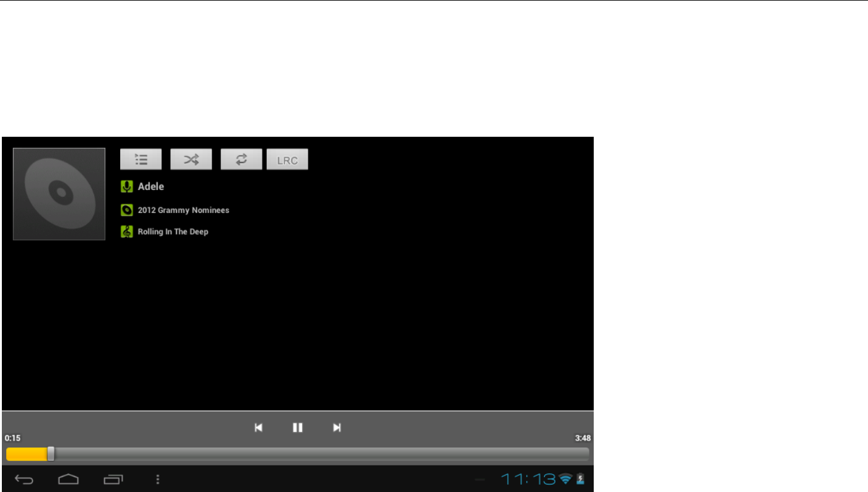868x492 pixels.
Task: Click the green music note song icon
Action: 127,232
